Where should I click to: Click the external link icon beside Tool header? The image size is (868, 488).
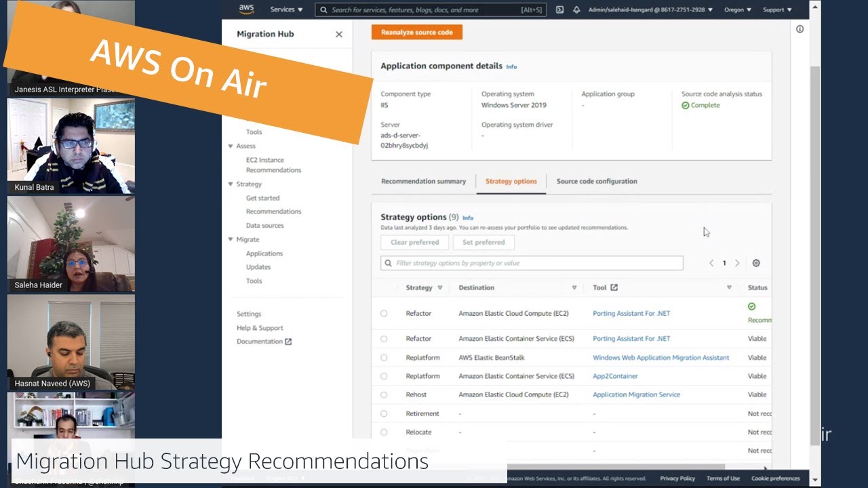[614, 287]
